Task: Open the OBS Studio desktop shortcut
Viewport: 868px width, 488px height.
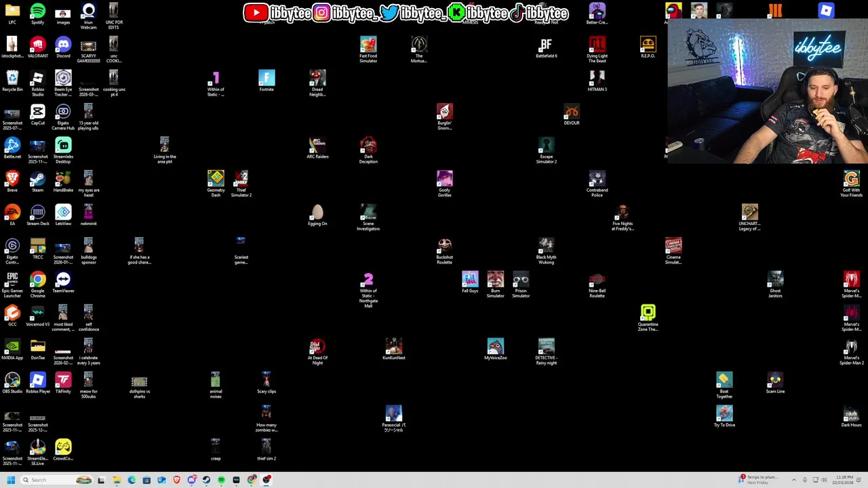Action: tap(12, 384)
